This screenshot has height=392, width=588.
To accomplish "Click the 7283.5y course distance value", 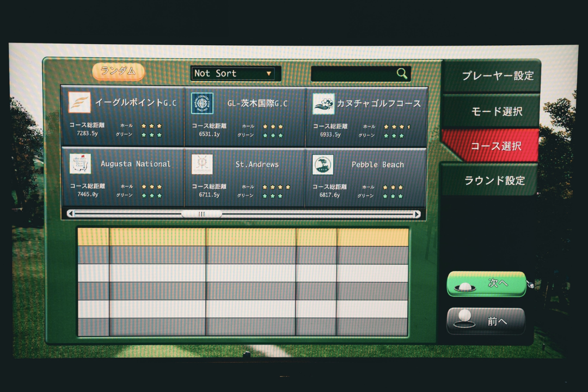I will tap(87, 133).
